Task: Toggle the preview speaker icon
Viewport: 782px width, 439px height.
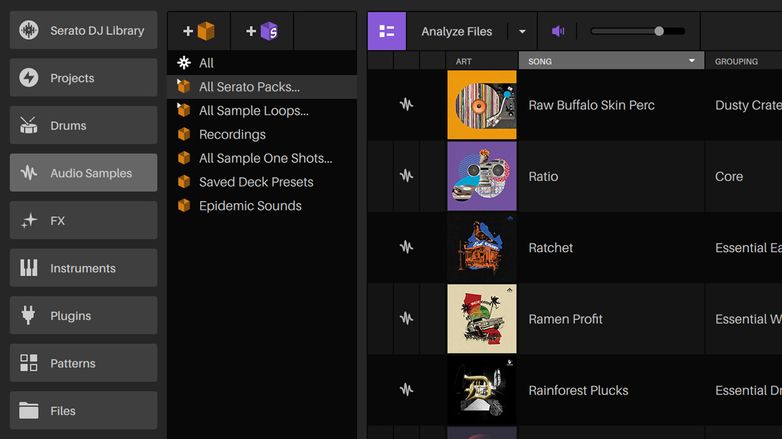Action: click(558, 31)
